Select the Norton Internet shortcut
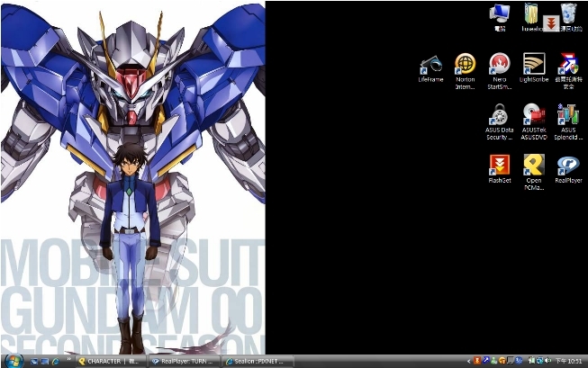Viewport: 588px width, 368px height. pyautogui.click(x=465, y=71)
